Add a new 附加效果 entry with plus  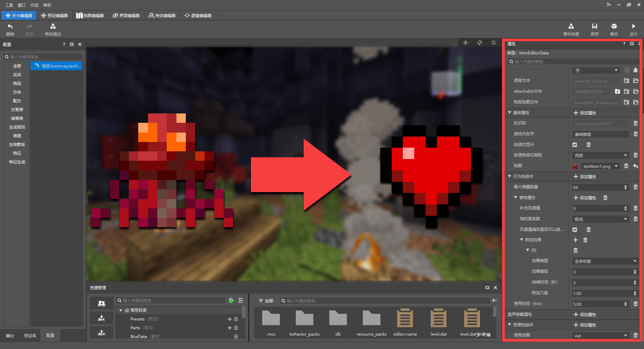576,240
